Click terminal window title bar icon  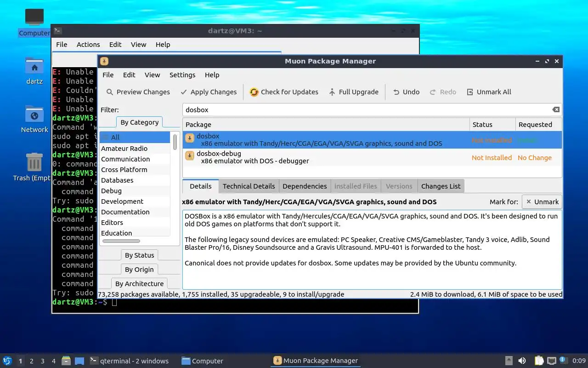(x=57, y=31)
